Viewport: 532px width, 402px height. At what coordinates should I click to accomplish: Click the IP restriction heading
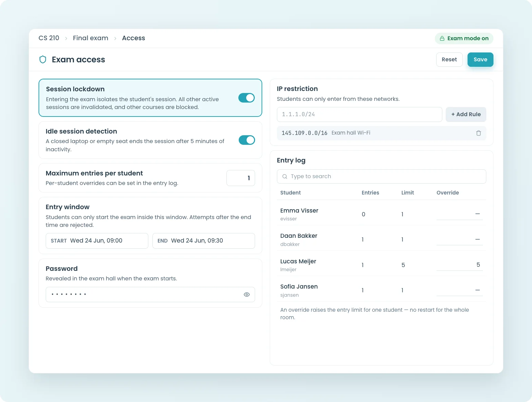click(297, 89)
